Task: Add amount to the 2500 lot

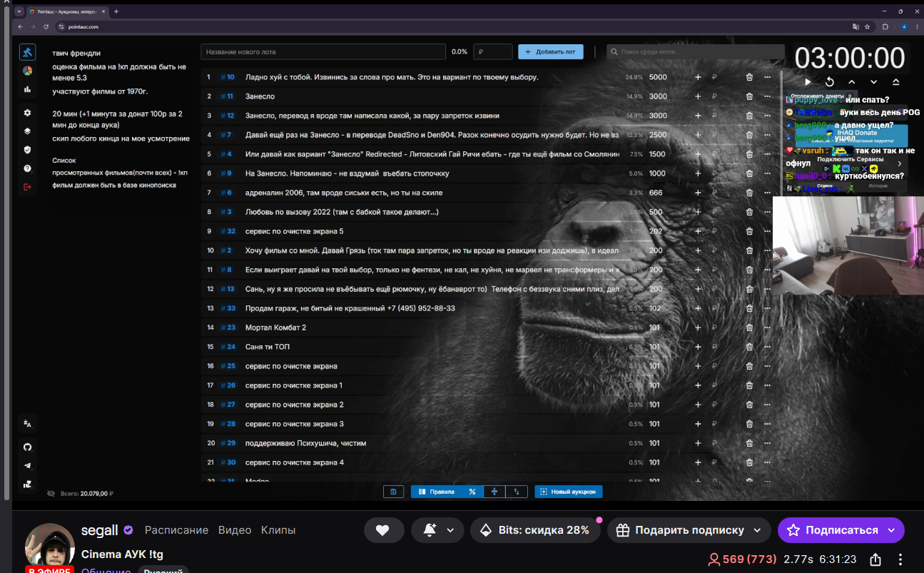Action: click(x=698, y=135)
